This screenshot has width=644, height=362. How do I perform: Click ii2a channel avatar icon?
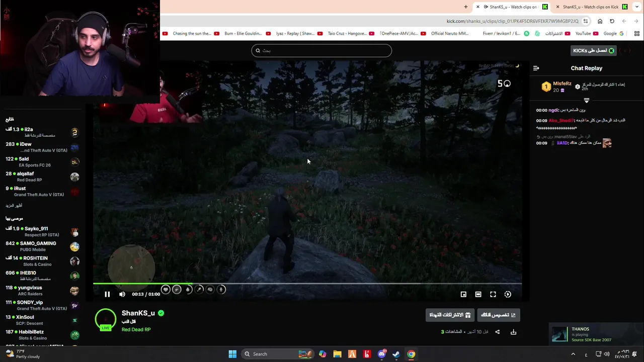click(74, 132)
